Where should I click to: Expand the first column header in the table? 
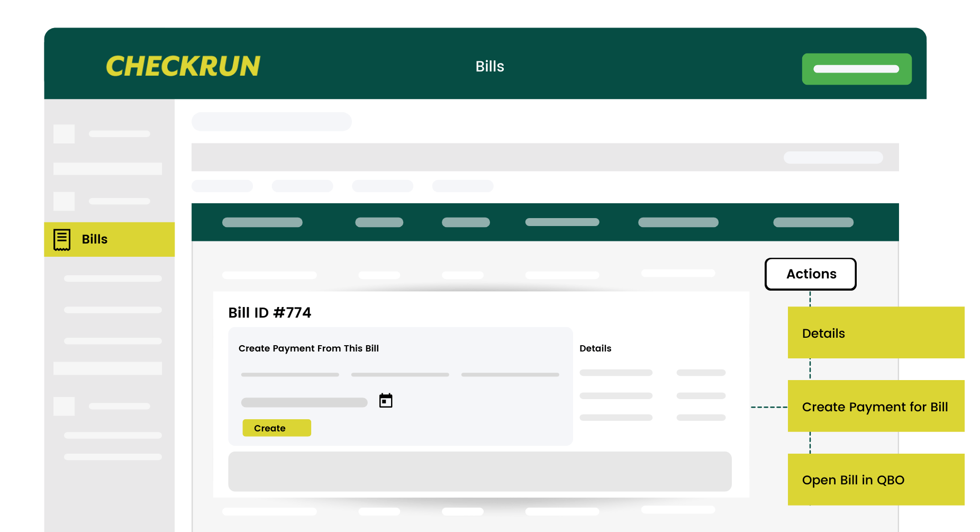[x=262, y=222]
